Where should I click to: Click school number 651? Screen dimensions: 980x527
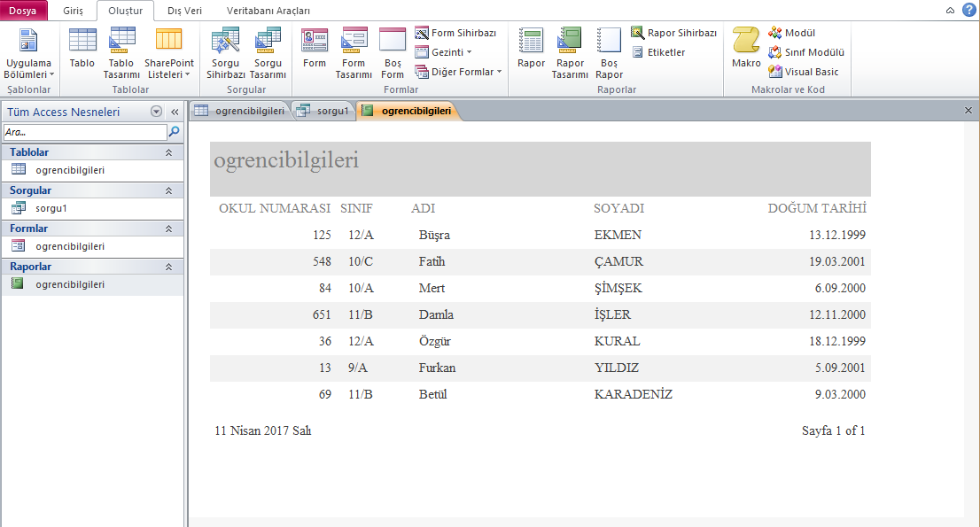tap(322, 314)
